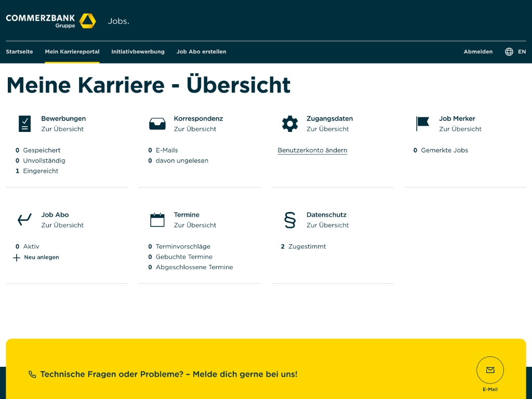Open the Termine calendar icon
Screen dimensions: 532x399
click(x=156, y=220)
